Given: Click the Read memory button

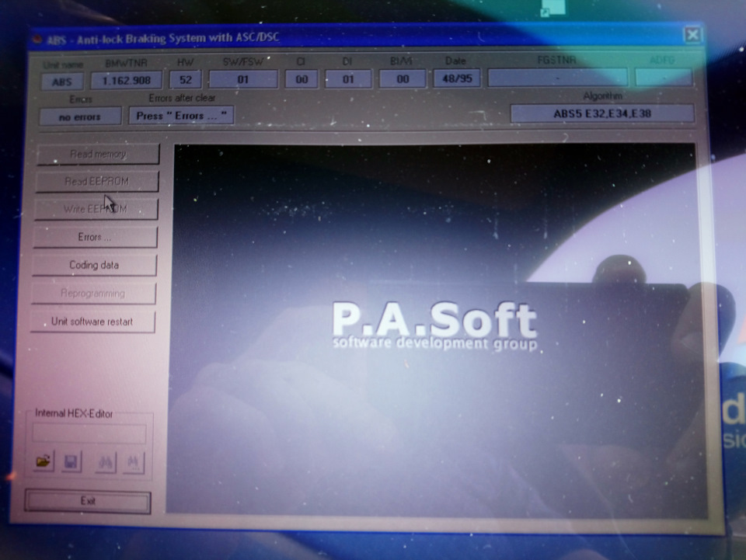Looking at the screenshot, I should 98,154.
